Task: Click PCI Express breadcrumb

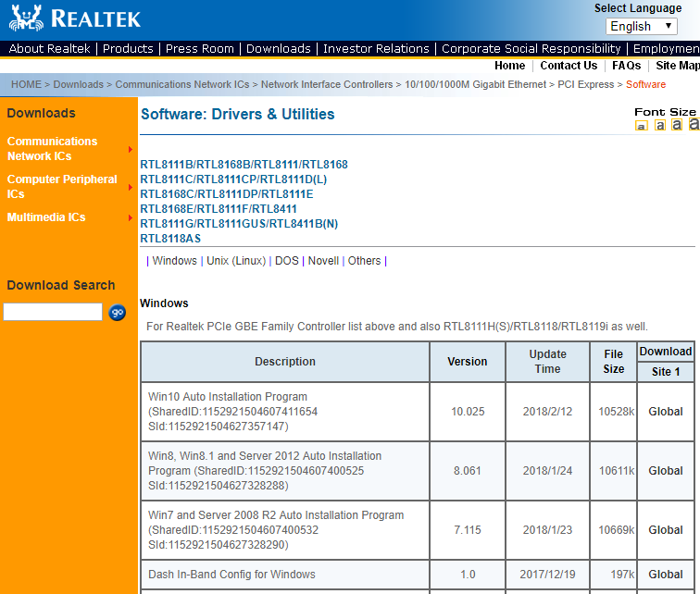Action: click(x=586, y=85)
